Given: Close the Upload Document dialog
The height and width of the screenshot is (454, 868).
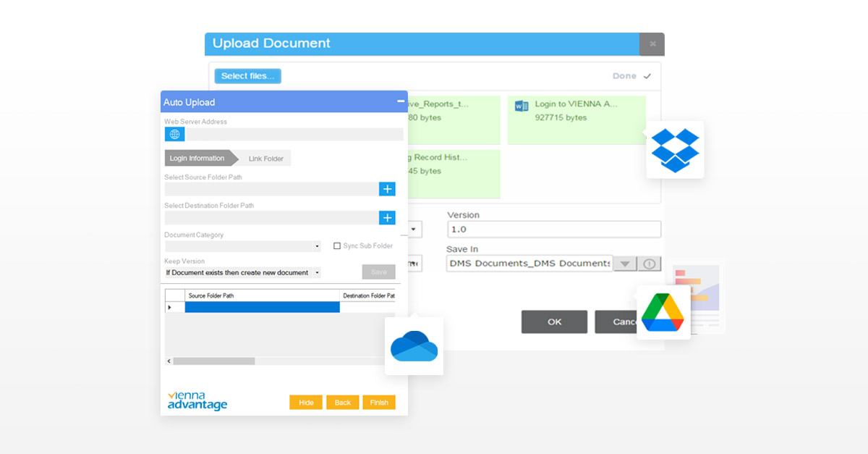Looking at the screenshot, I should coord(652,44).
